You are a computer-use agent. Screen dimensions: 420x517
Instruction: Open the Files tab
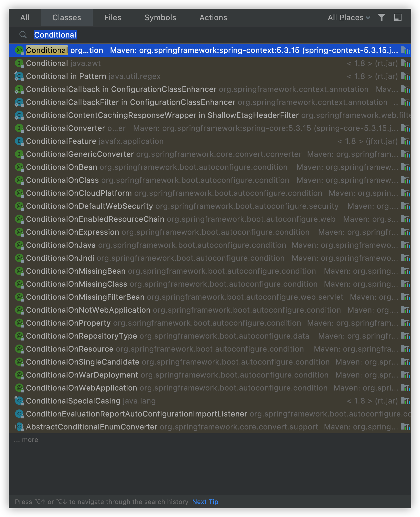click(112, 18)
